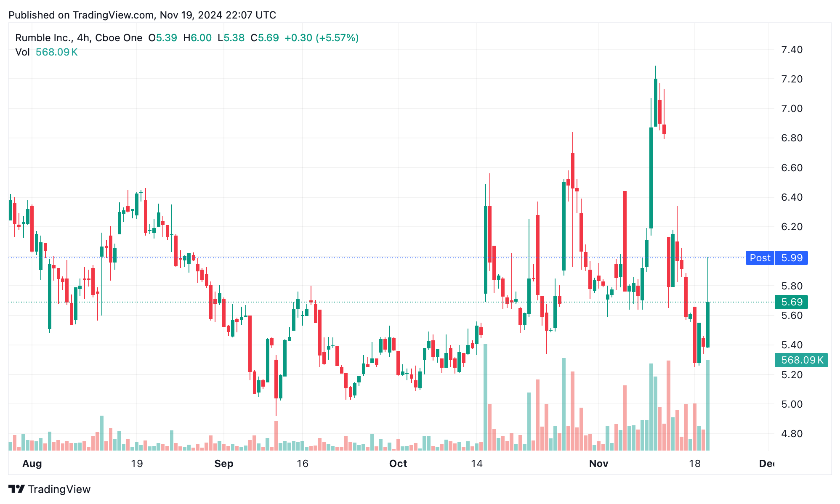Click the 5.80 price axis label
Viewport: 840px width, 504px height.
[792, 286]
